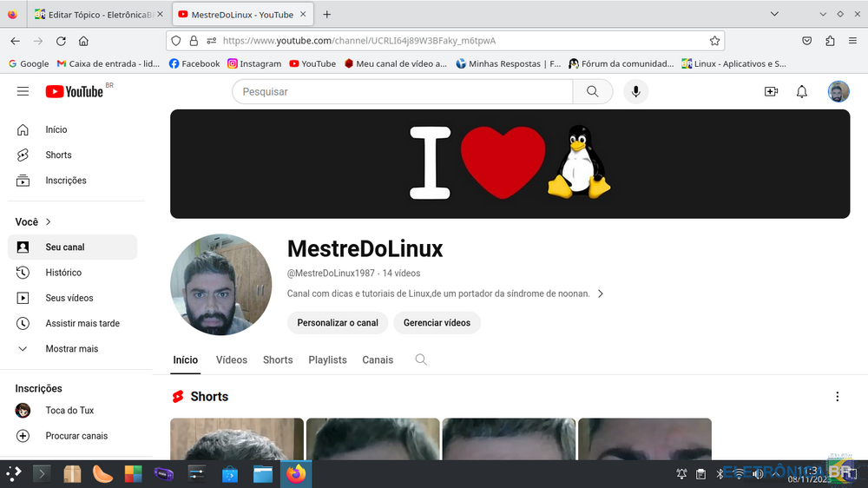Switch to the Vídeos channel tab
The image size is (868, 488).
tap(232, 359)
